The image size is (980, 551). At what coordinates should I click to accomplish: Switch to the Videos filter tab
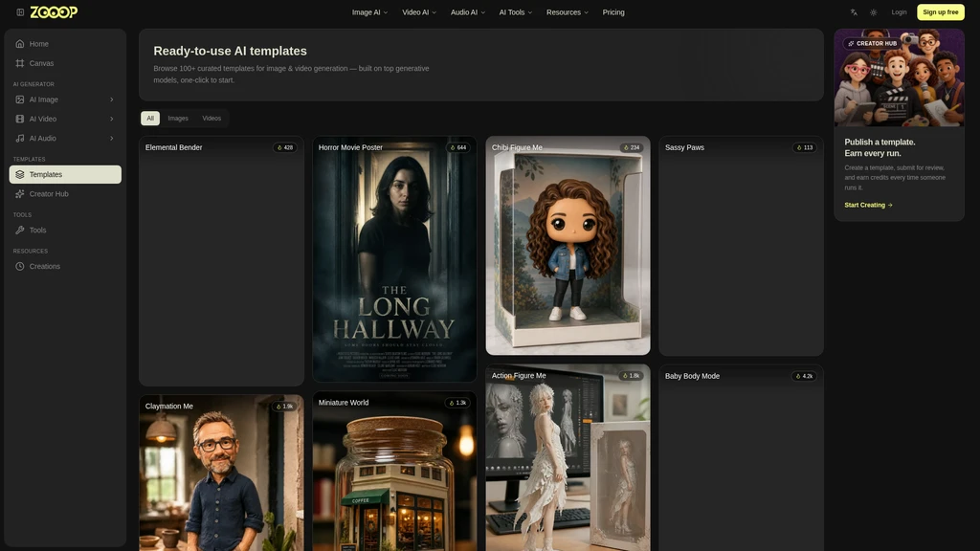[212, 118]
